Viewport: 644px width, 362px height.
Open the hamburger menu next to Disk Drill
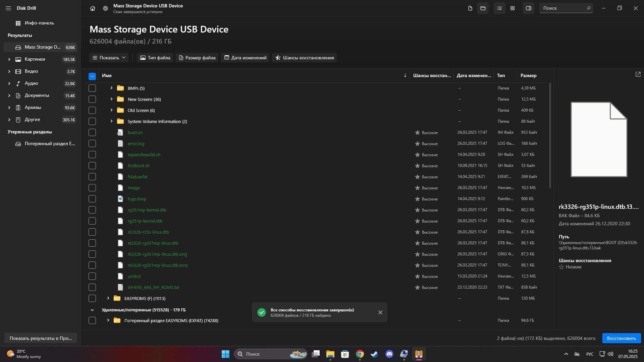tap(8, 8)
